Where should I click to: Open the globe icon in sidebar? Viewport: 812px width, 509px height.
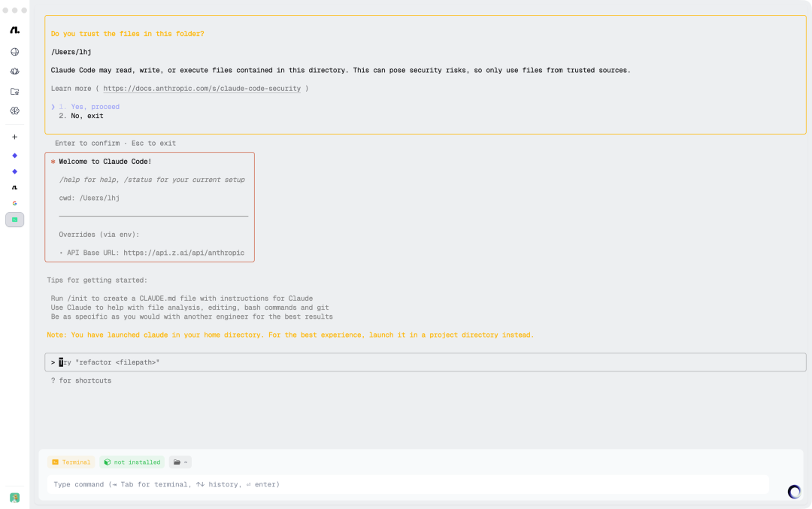coord(14,52)
